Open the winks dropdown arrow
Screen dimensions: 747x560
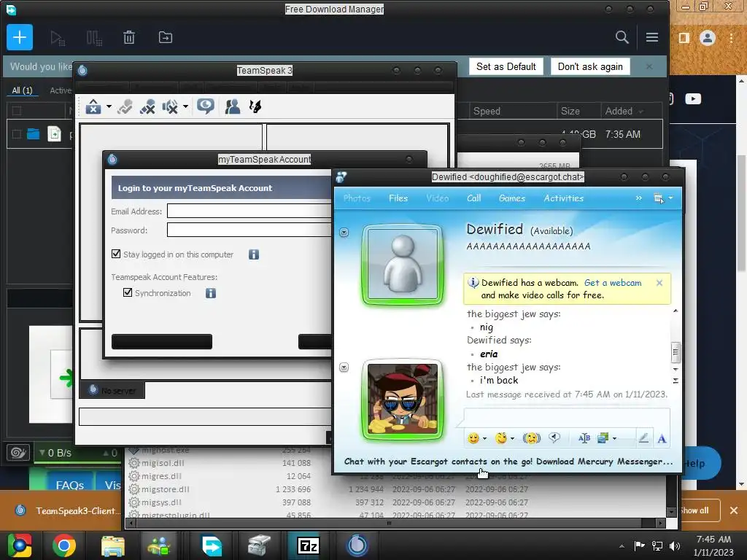point(513,438)
